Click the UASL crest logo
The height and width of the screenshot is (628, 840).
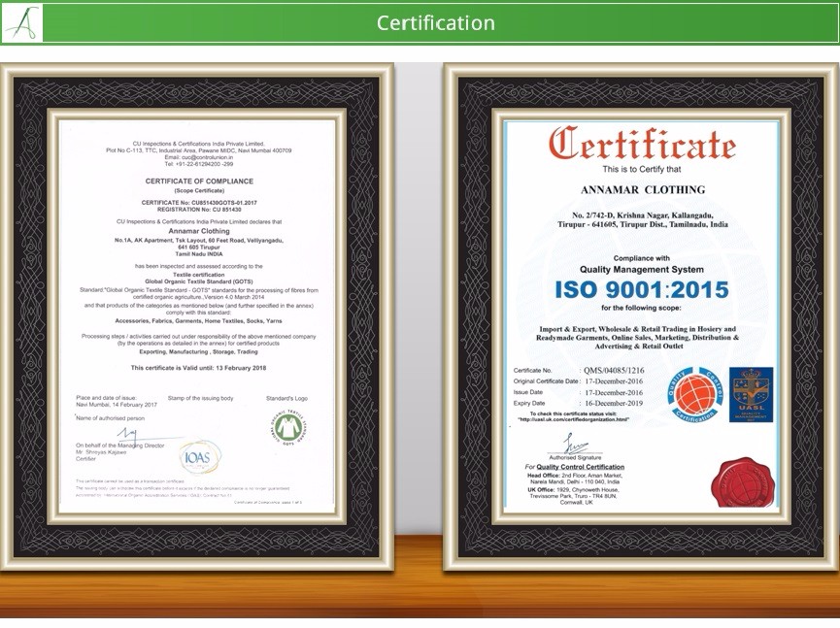point(750,394)
